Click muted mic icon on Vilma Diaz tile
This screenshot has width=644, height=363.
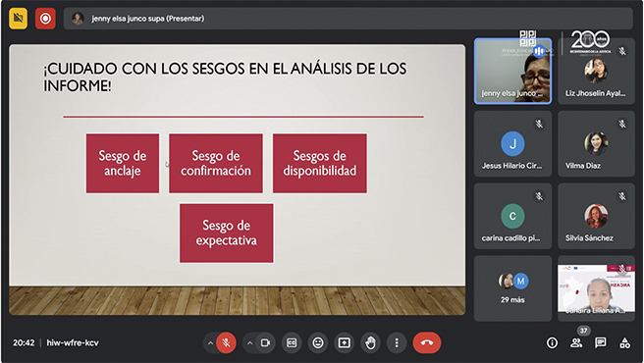[x=622, y=124]
